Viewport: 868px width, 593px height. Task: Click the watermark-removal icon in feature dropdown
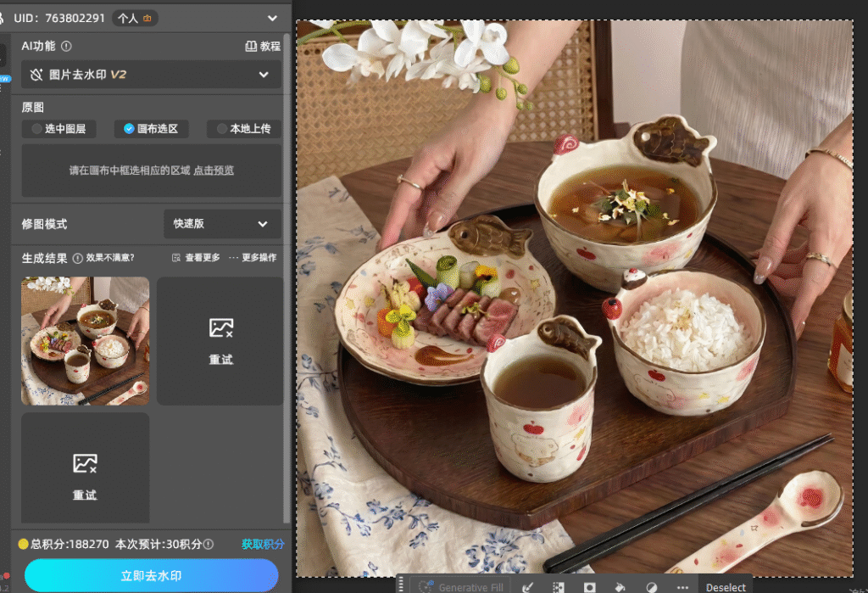click(x=36, y=75)
